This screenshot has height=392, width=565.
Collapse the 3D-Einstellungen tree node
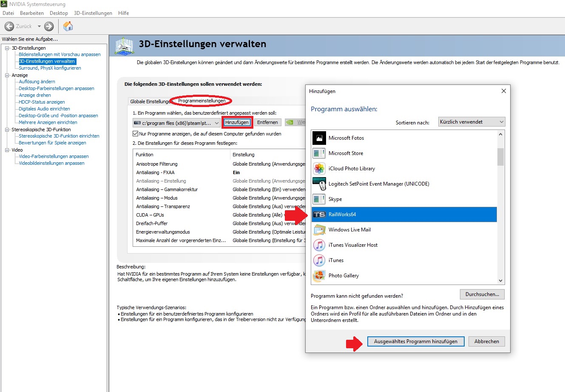(x=7, y=48)
